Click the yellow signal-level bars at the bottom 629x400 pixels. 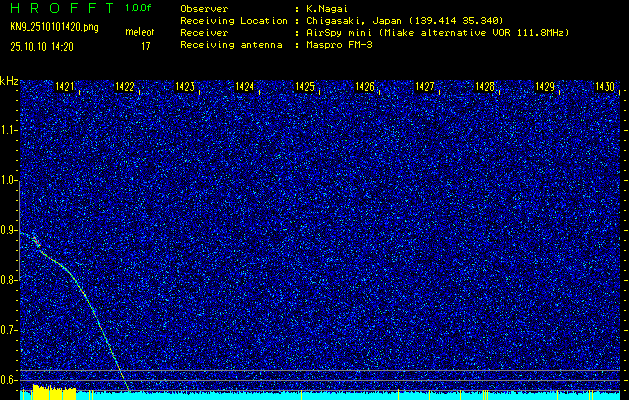coord(54,392)
